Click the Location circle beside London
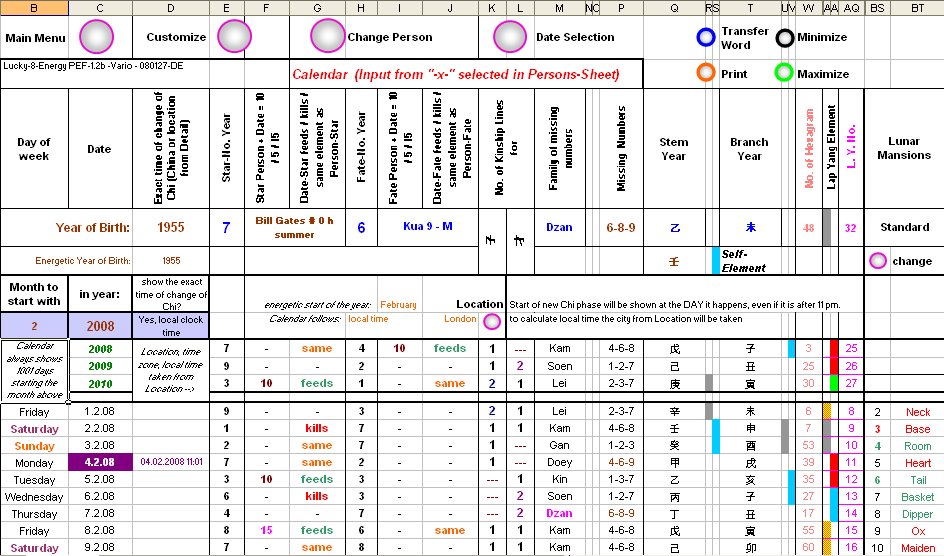Screen dimensions: 944x556 coord(491,321)
